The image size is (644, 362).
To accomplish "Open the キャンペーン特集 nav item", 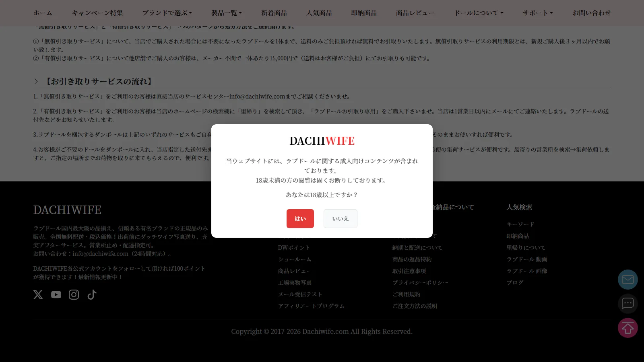I will coord(97,13).
